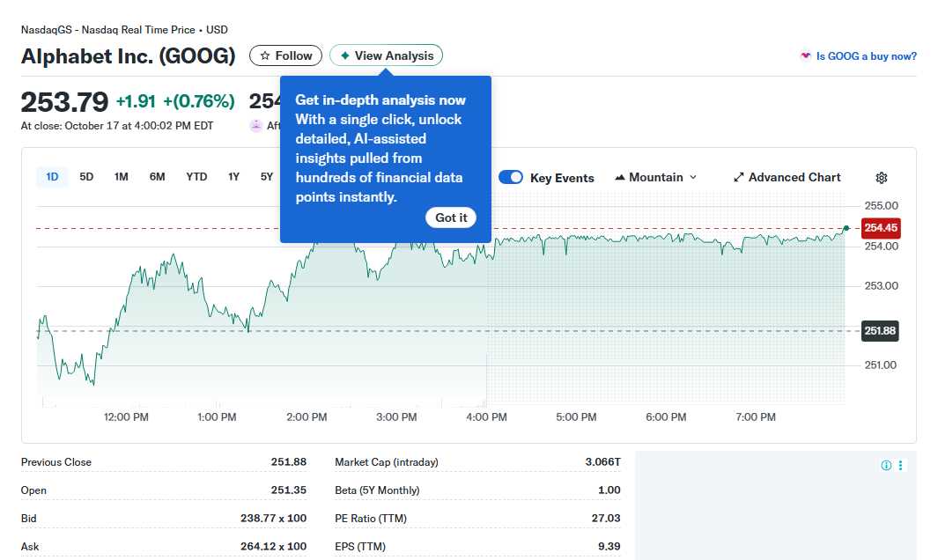Click the star icon on Follow button
Image resolution: width=938 pixels, height=560 pixels.
(264, 55)
